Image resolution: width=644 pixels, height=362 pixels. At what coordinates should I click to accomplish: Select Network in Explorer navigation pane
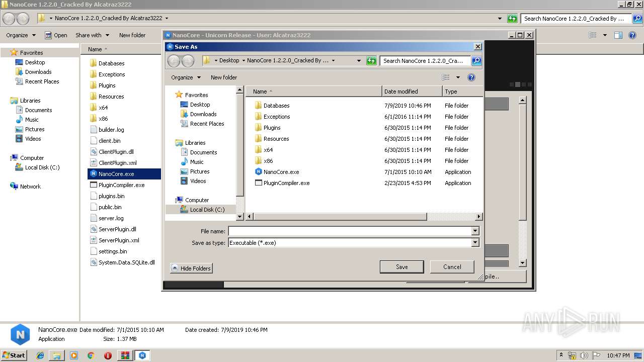[x=25, y=187]
